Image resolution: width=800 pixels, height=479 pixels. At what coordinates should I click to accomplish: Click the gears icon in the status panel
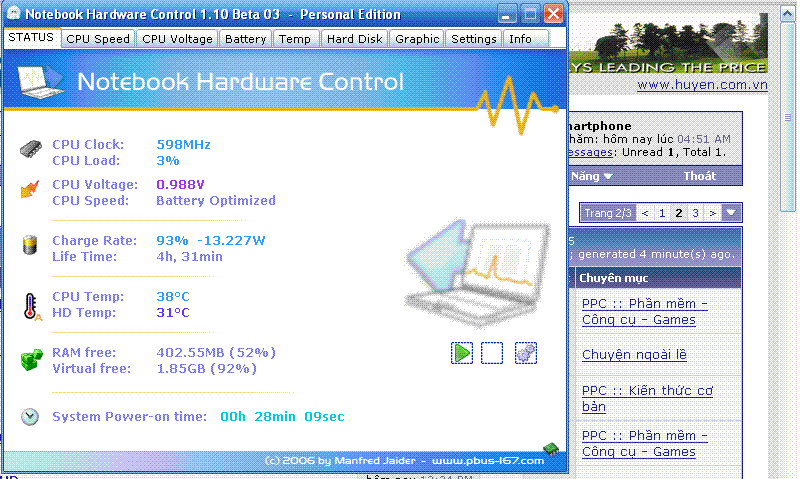coord(526,353)
